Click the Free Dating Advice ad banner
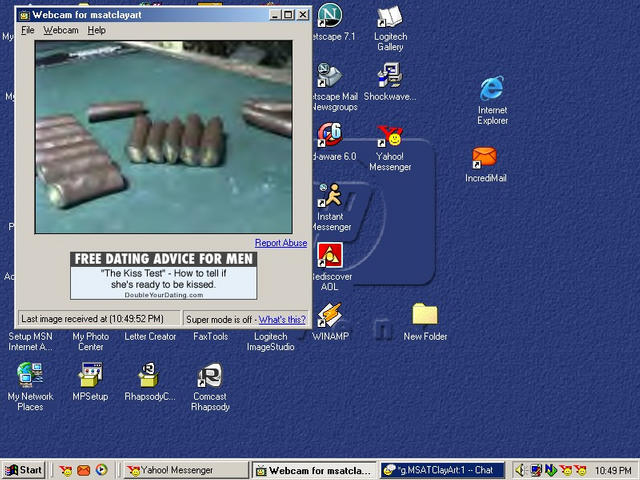The height and width of the screenshot is (480, 640). pos(163,276)
